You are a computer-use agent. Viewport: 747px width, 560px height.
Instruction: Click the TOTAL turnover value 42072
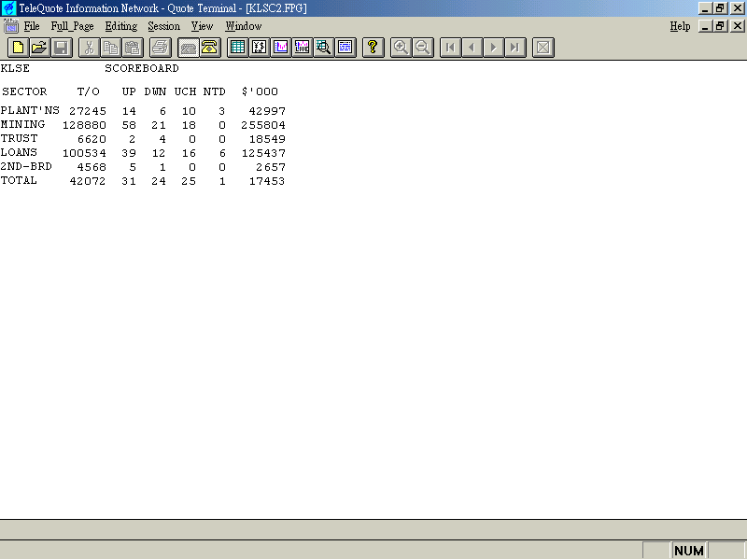[x=88, y=181]
